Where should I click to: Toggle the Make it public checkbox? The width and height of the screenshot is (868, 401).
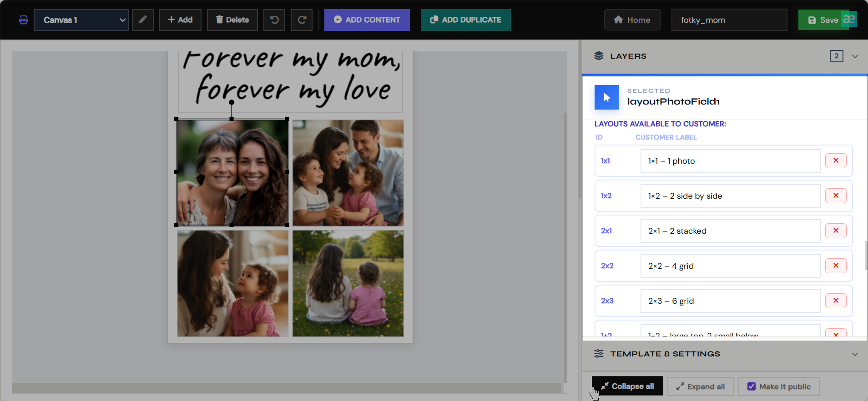click(752, 386)
